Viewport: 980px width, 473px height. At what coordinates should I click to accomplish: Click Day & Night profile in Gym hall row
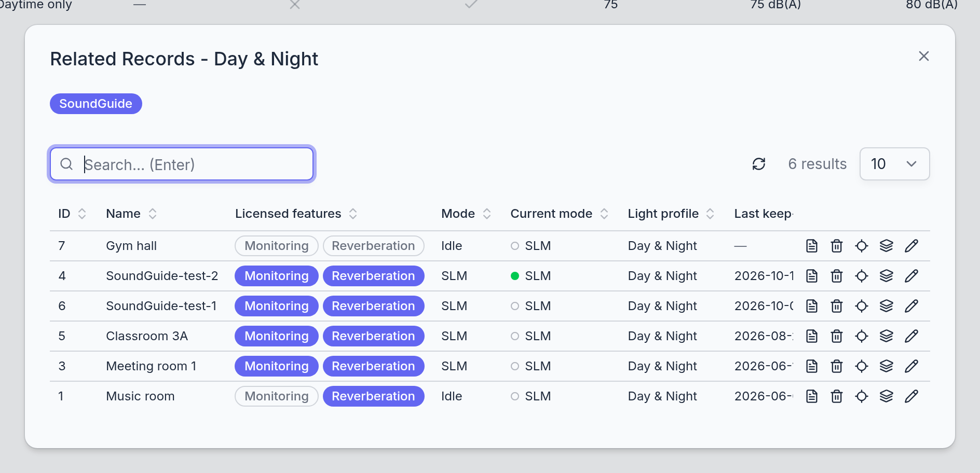click(662, 246)
